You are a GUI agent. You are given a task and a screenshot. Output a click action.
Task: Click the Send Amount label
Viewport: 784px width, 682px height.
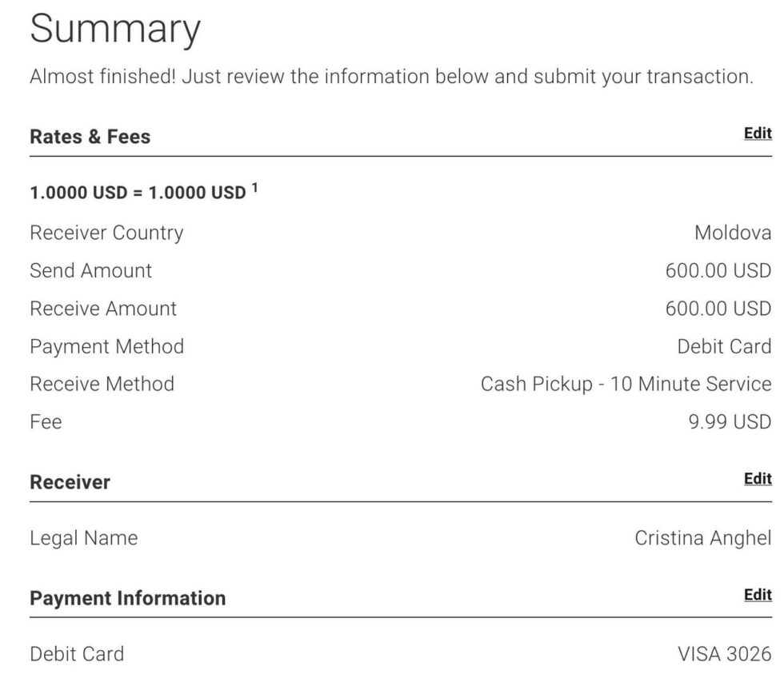[x=90, y=271]
